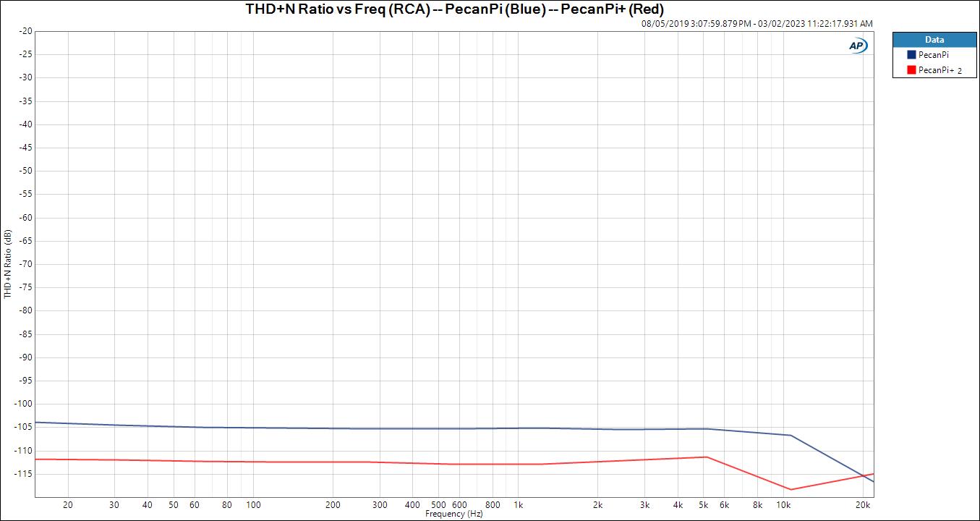Click the THD+N Ratio (dB) Y-axis label

point(7,264)
